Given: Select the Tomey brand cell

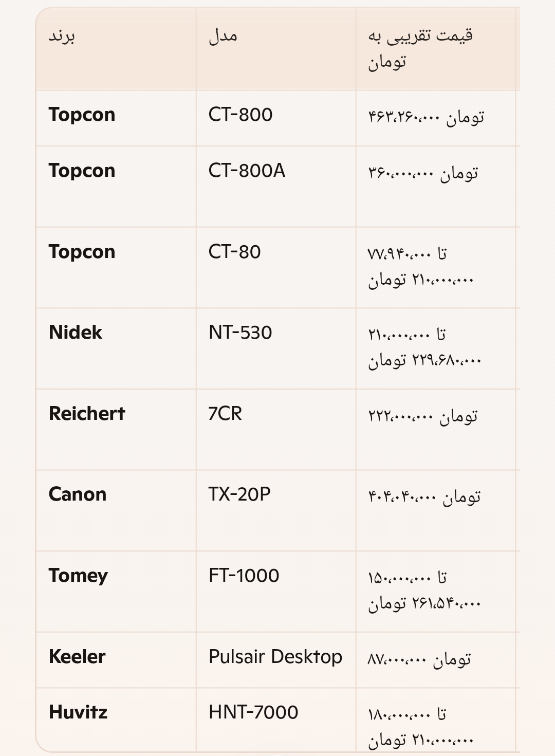Looking at the screenshot, I should point(78,576).
